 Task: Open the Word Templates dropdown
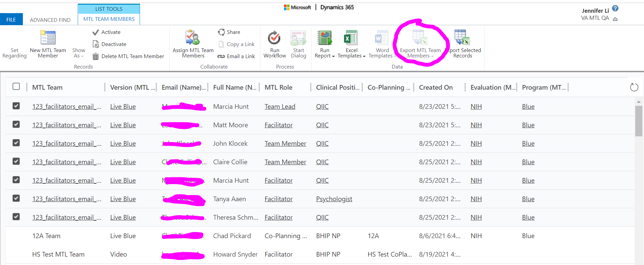point(382,44)
